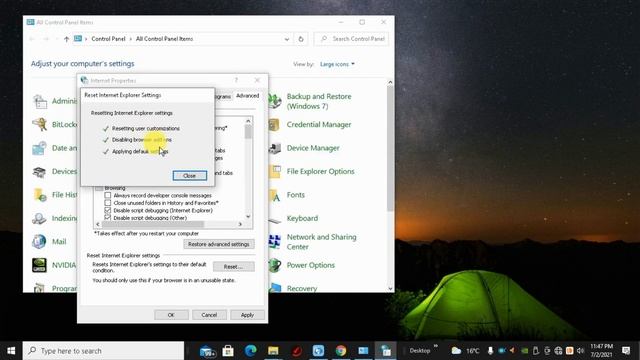Click the Search Control Panel field

pyautogui.click(x=351, y=39)
